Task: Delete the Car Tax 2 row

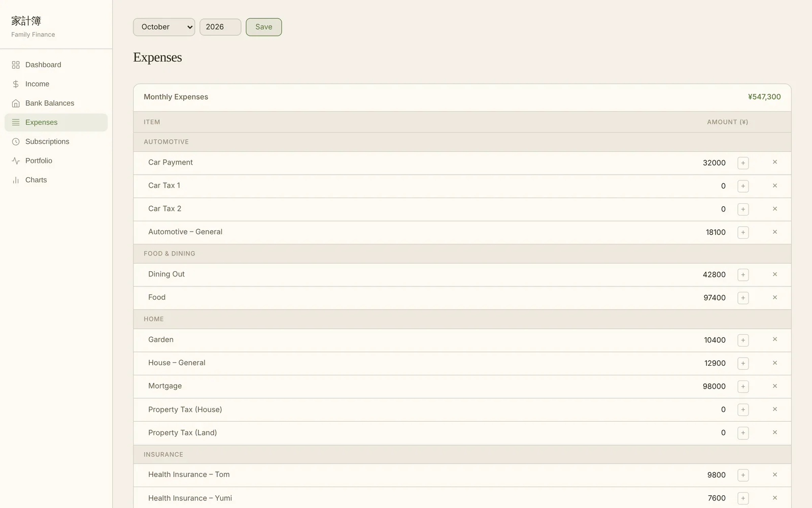Action: click(775, 209)
